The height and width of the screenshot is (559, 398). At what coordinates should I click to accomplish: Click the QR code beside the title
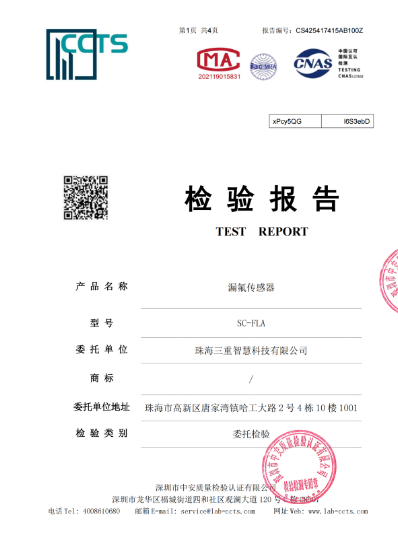pyautogui.click(x=86, y=198)
